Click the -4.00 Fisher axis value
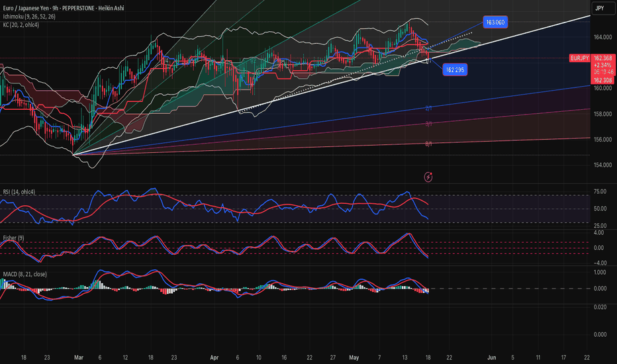 598,263
